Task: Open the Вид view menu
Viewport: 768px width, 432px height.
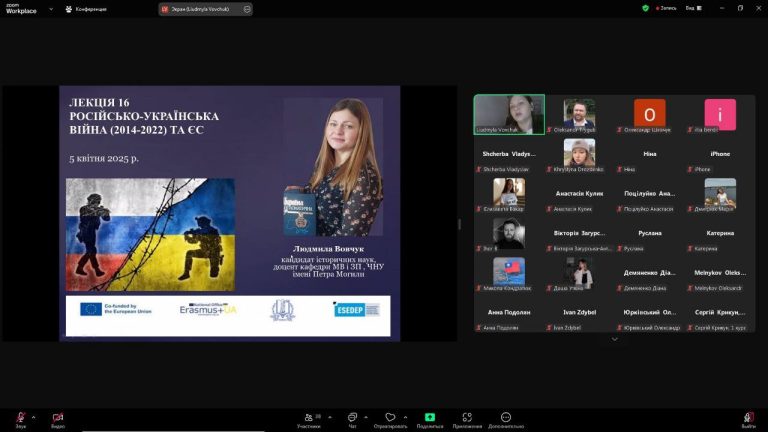Action: pyautogui.click(x=692, y=8)
